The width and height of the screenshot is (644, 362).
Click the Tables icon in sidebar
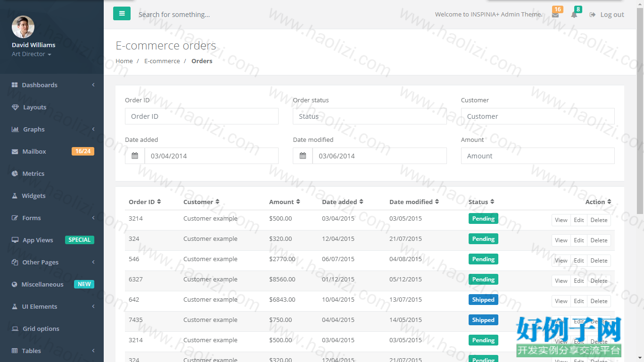click(x=15, y=351)
